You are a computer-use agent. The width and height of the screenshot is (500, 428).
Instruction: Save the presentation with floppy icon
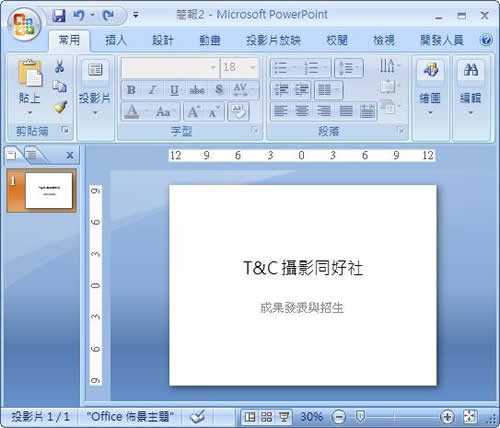point(59,15)
